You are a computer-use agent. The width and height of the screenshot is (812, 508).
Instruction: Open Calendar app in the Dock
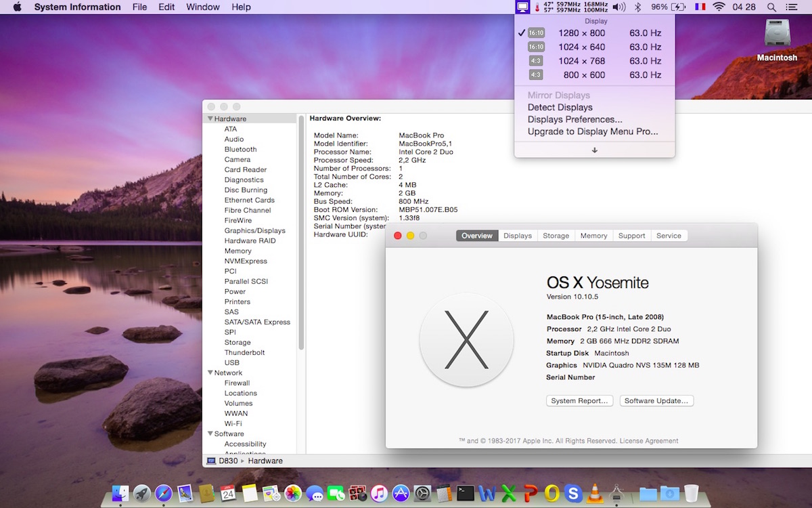pyautogui.click(x=227, y=494)
